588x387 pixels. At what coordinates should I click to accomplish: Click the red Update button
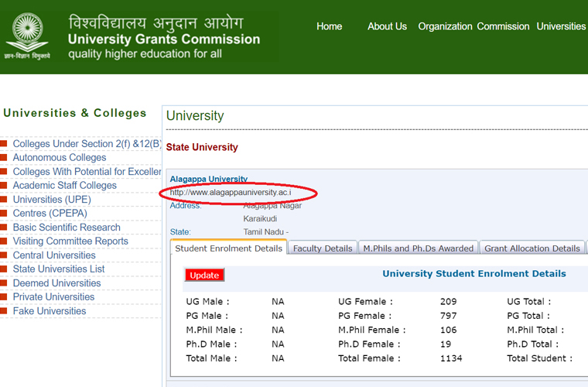click(x=204, y=275)
